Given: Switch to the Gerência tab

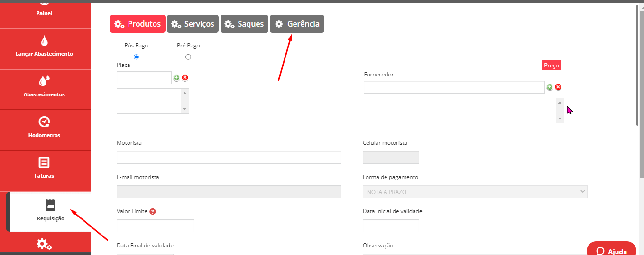Looking at the screenshot, I should (x=297, y=24).
